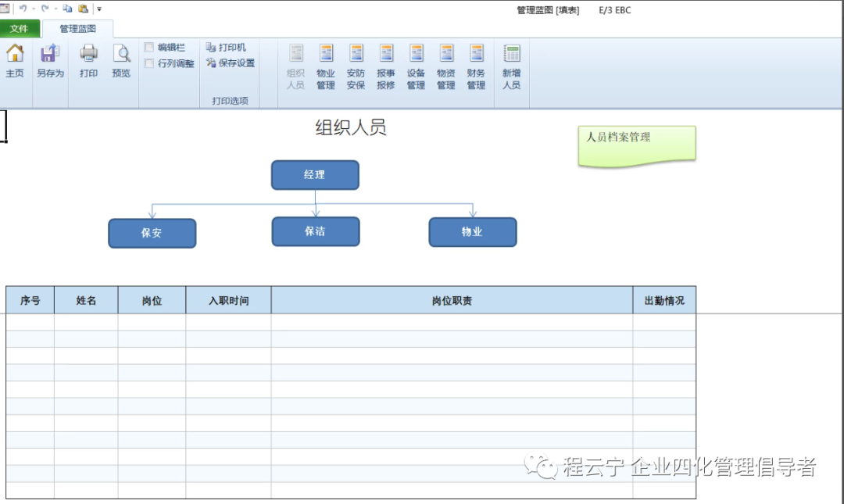Open the 文件 menu tab
Screen dimensions: 844x504
click(20, 29)
